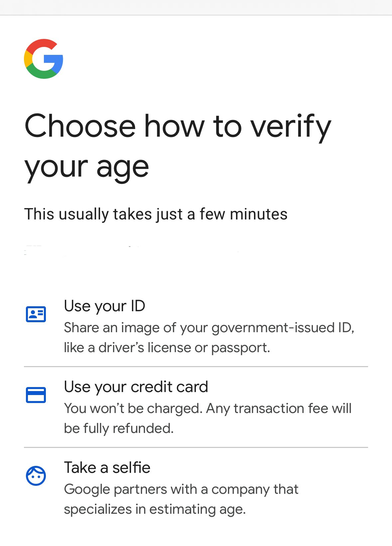Screen dimensions: 392x546
Task: Click the "Choose how to verify" heading
Action: (x=178, y=126)
